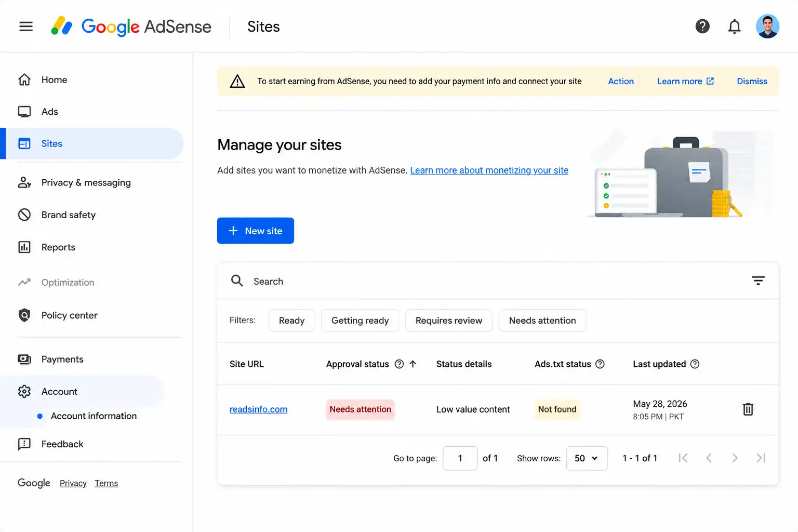Click the Privacy & messaging person icon

click(24, 182)
